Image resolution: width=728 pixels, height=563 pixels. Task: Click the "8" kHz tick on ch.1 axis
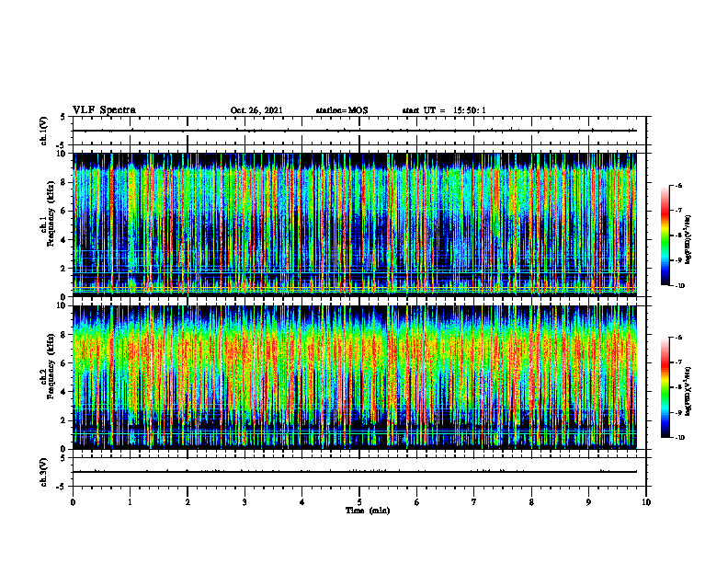pos(64,182)
